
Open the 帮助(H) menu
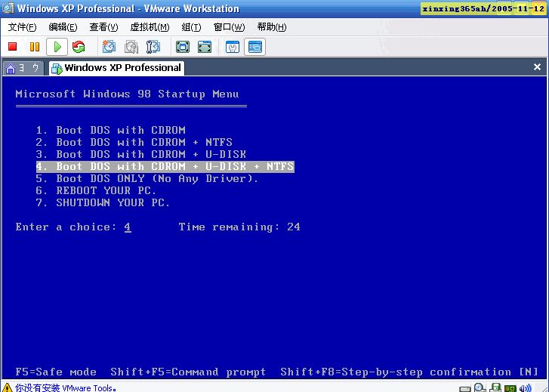click(x=272, y=27)
